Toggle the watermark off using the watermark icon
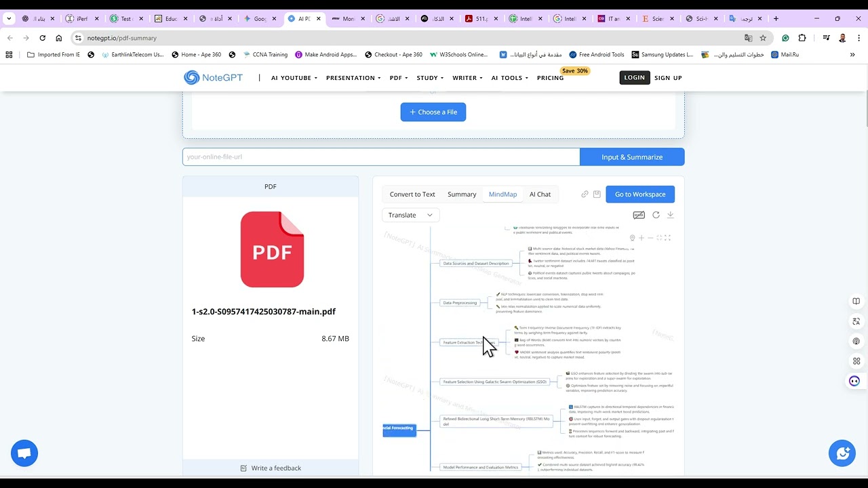 coord(638,215)
